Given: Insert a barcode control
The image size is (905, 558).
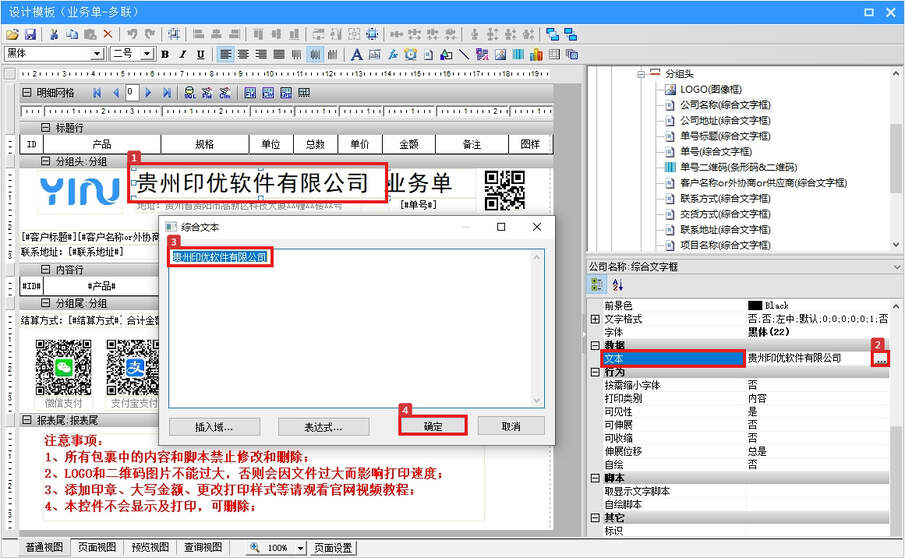Looking at the screenshot, I should [518, 54].
